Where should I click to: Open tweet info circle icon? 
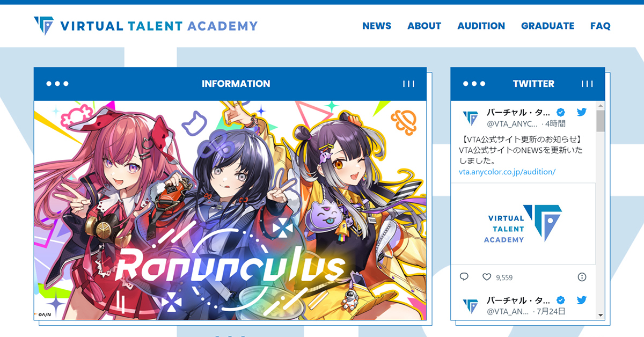(x=582, y=277)
